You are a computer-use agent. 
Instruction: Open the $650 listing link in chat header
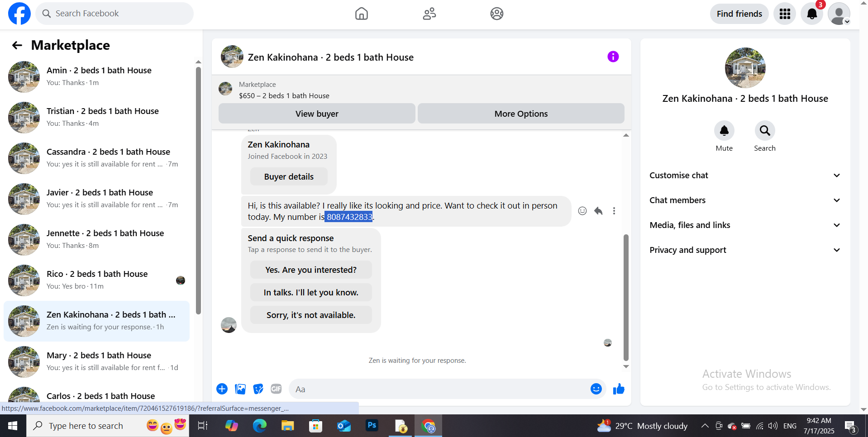(284, 95)
